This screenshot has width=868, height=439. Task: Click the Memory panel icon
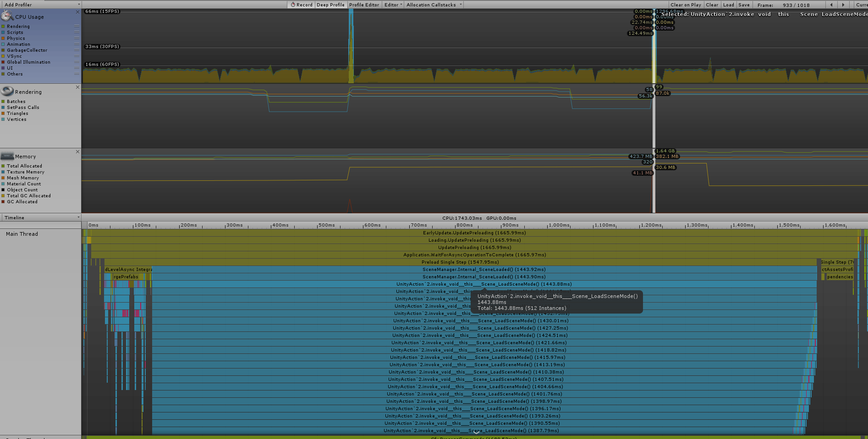click(7, 156)
